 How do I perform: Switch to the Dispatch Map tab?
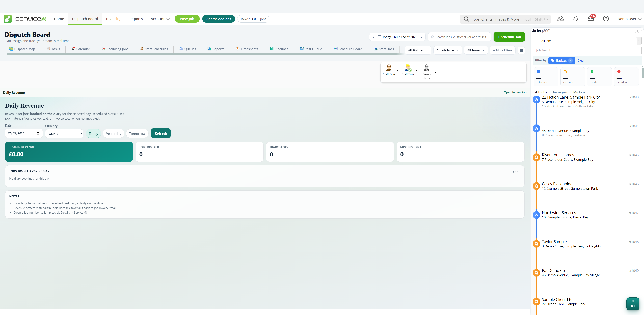[x=22, y=49]
